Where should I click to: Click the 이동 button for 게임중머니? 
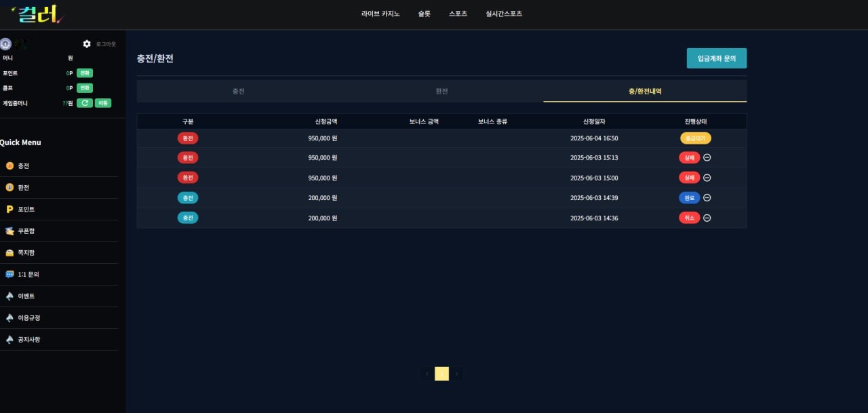click(103, 103)
